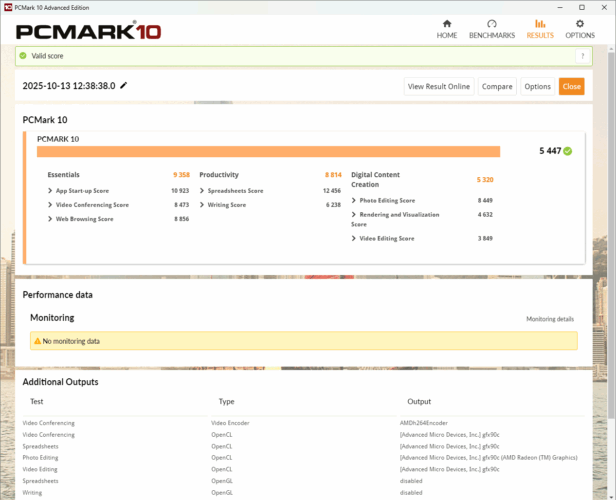Click the Additional Outputs heading

60,382
